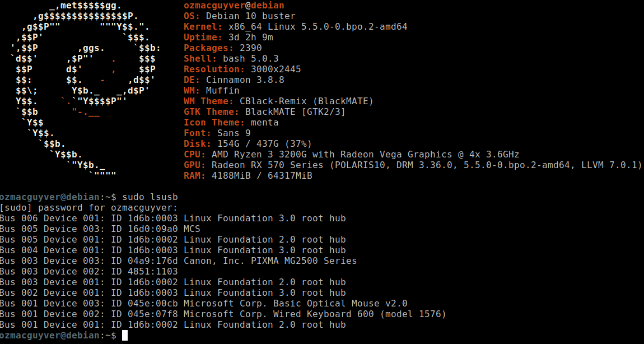Click the GTK Theme BlackMATE line
Screen dimensions: 644x344
(x=264, y=112)
